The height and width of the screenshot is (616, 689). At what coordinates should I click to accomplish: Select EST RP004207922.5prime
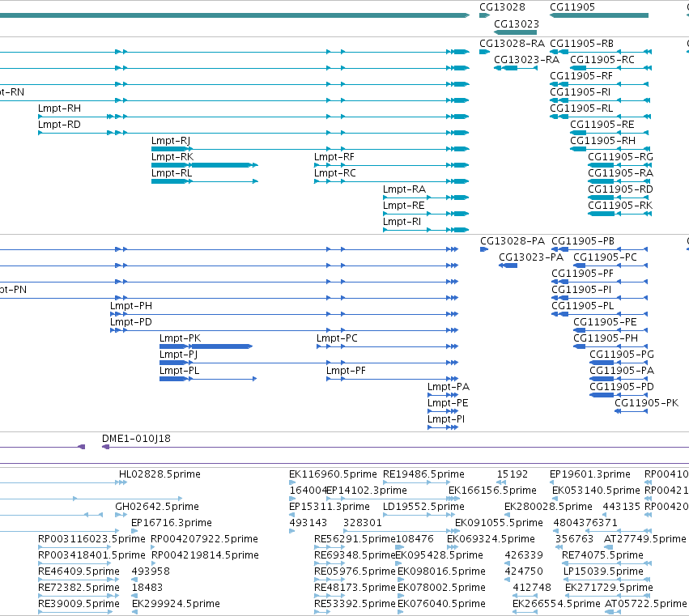pos(204,540)
